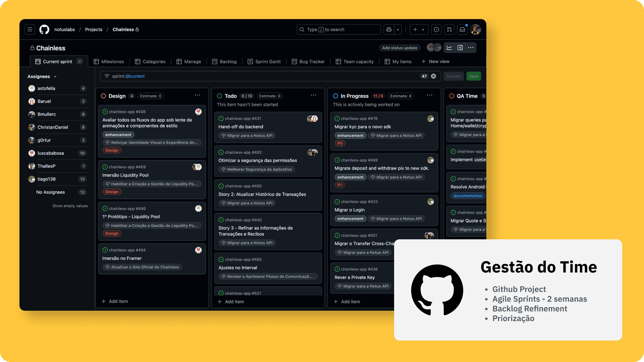Switch to the Manage tab
This screenshot has height=362, width=644.
click(189, 62)
